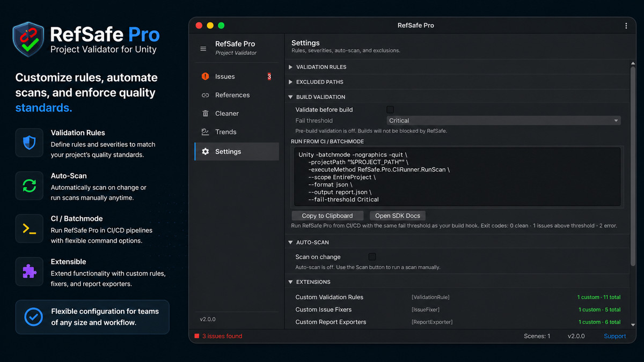The height and width of the screenshot is (362, 644).
Task: Click v2.0.0 in the status bar
Action: [577, 336]
